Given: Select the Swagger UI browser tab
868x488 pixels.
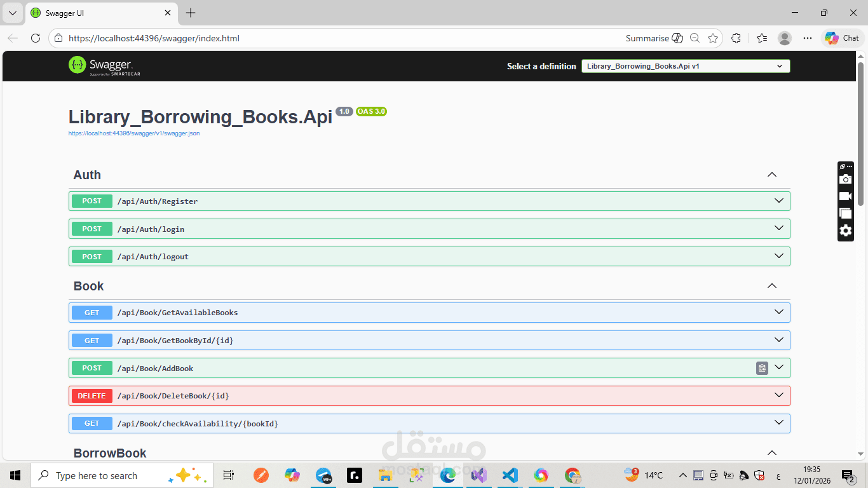Looking at the screenshot, I should (x=95, y=12).
